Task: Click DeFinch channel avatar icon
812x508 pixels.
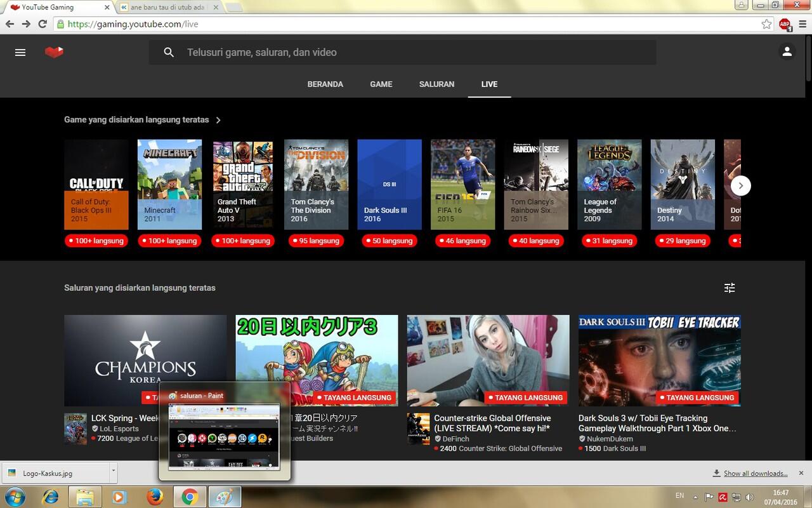Action: 418,429
